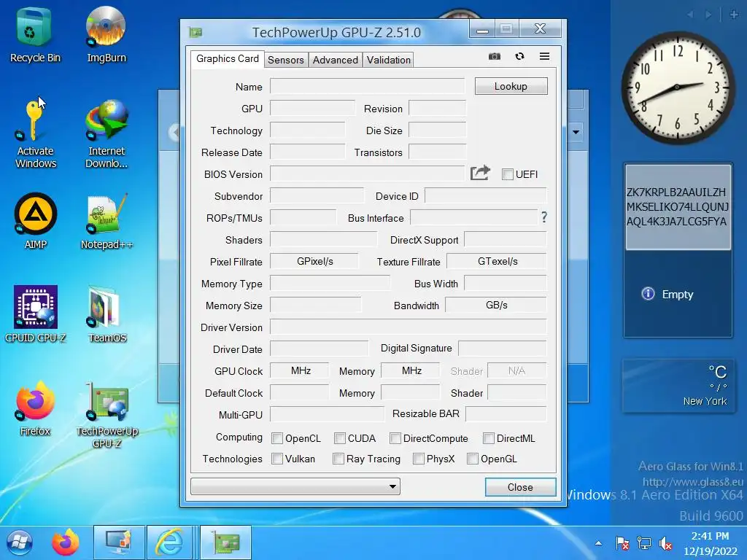Toggle the DirectCompute checkbox
This screenshot has width=747, height=560.
(x=395, y=438)
